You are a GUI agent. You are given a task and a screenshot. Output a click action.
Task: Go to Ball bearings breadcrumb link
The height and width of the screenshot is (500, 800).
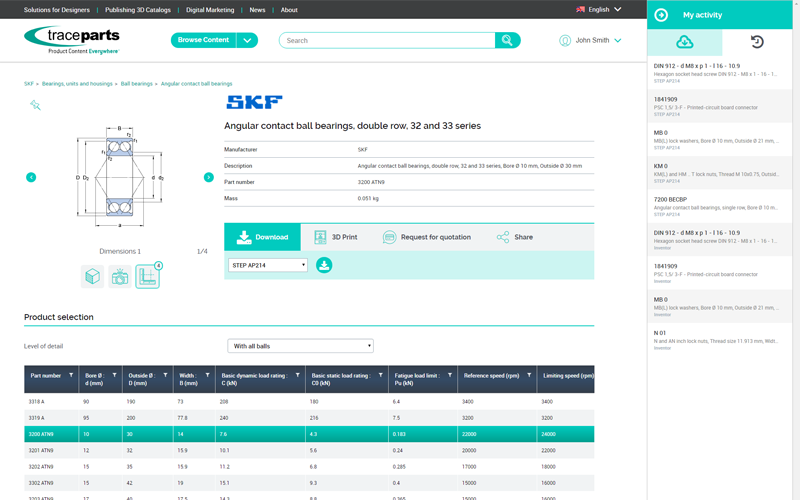click(137, 84)
